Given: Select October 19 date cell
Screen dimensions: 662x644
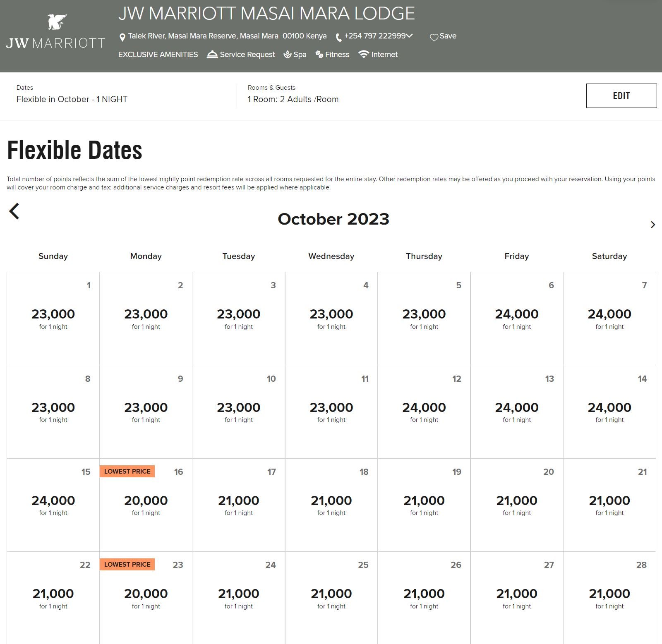Looking at the screenshot, I should (x=424, y=505).
